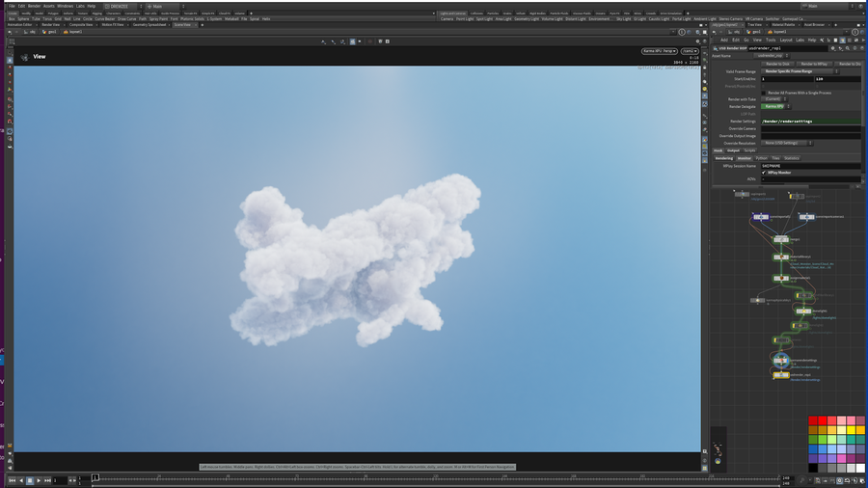Click the stop button in playbar
Screen dimensions: 868x488
(30, 480)
